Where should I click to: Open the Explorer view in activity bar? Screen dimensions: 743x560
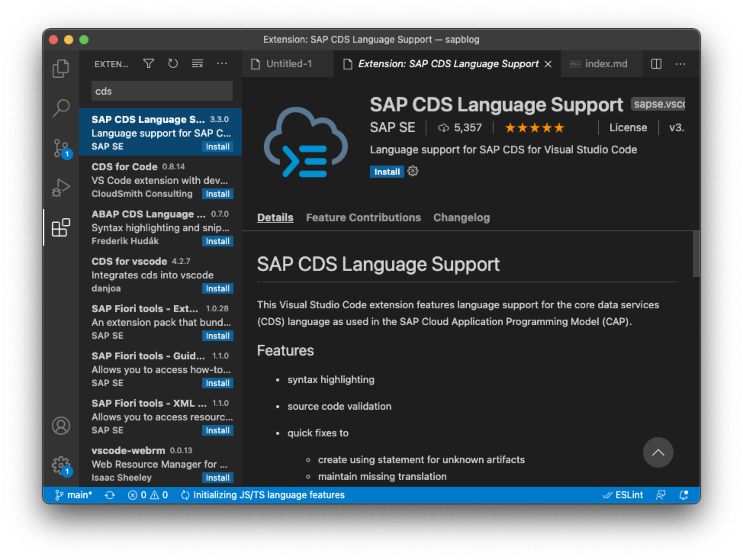tap(61, 69)
